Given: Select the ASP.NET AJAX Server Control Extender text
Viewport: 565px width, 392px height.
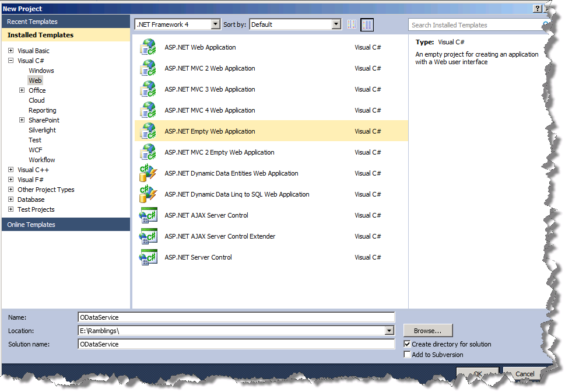Looking at the screenshot, I should (x=220, y=236).
